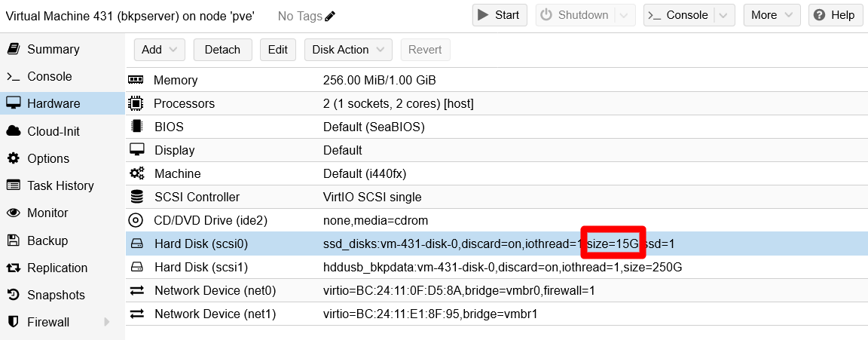868x340 pixels.
Task: Click the Firewall shield icon
Action: pyautogui.click(x=14, y=322)
